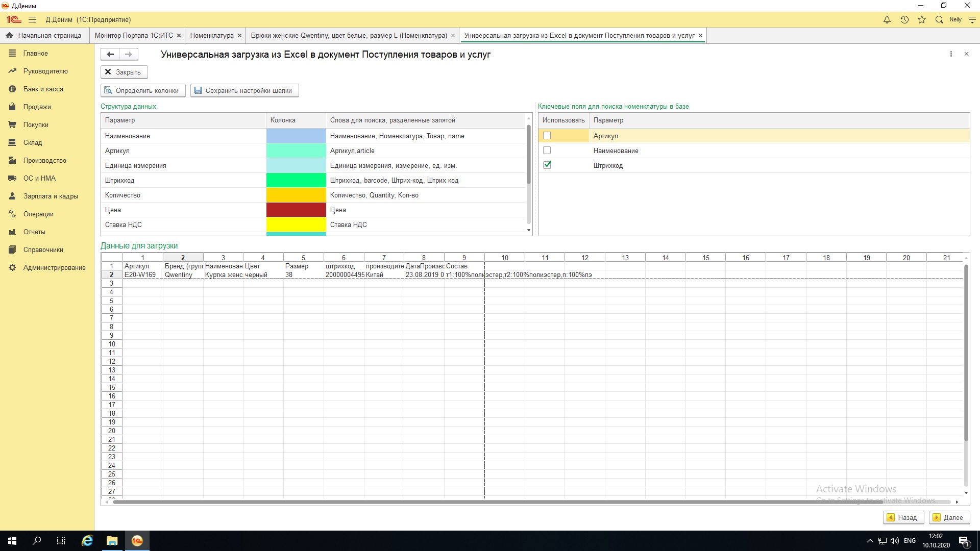The width and height of the screenshot is (980, 551).
Task: Show hidden system tray icons chevron
Action: [870, 541]
